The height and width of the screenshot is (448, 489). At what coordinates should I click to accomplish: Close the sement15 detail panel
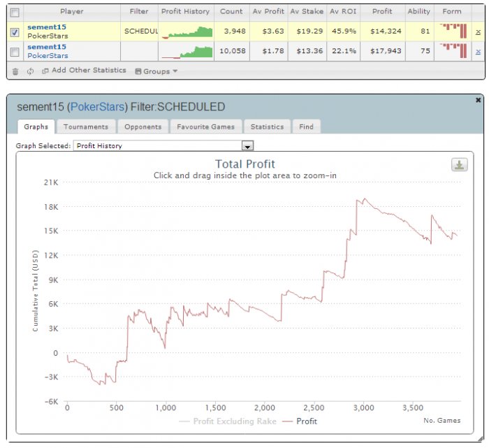(x=478, y=100)
